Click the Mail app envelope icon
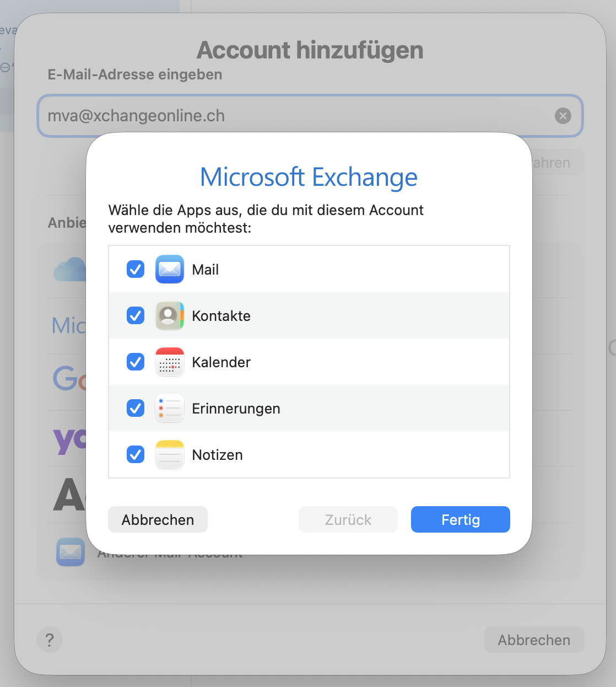This screenshot has height=687, width=616. (x=170, y=269)
